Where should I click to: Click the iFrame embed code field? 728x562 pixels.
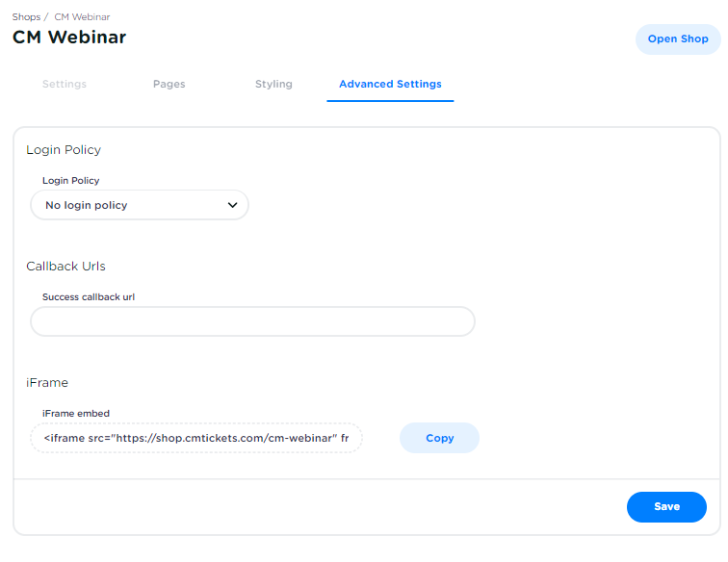click(x=196, y=438)
